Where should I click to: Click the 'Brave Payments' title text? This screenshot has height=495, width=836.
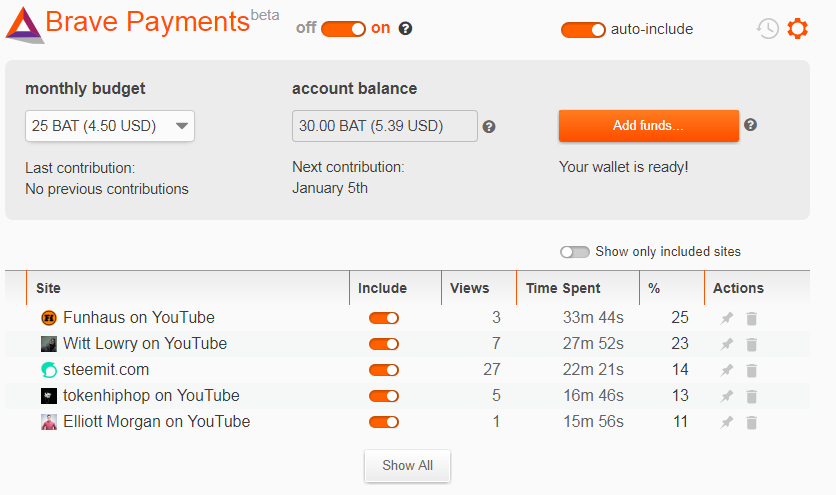(x=148, y=22)
